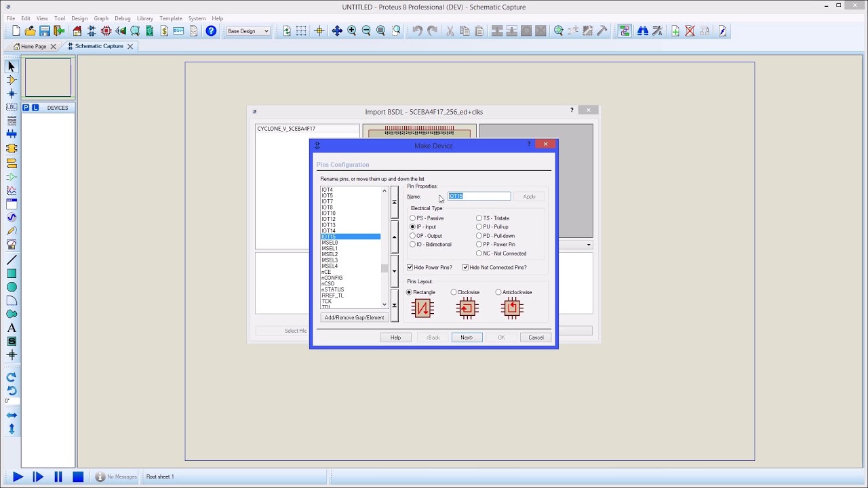
Task: Select the Junction Dot Mode tool
Action: tap(12, 94)
